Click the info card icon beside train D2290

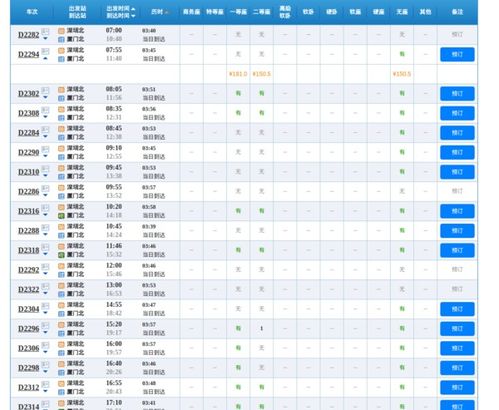coord(45,149)
